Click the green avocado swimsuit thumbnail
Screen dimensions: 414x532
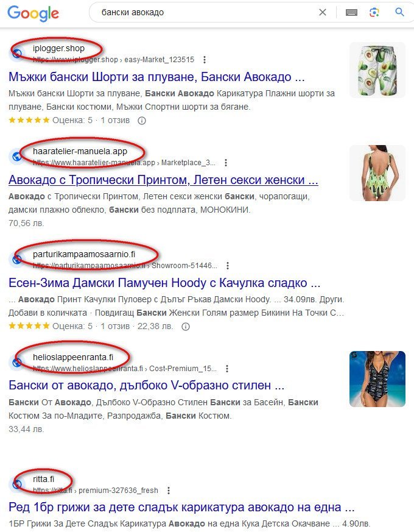click(377, 173)
